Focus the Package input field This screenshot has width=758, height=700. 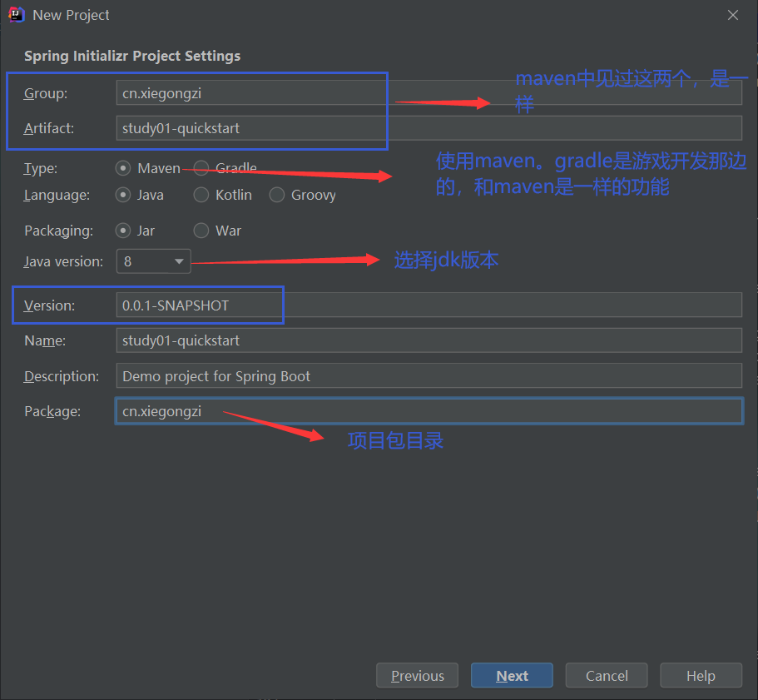click(429, 411)
